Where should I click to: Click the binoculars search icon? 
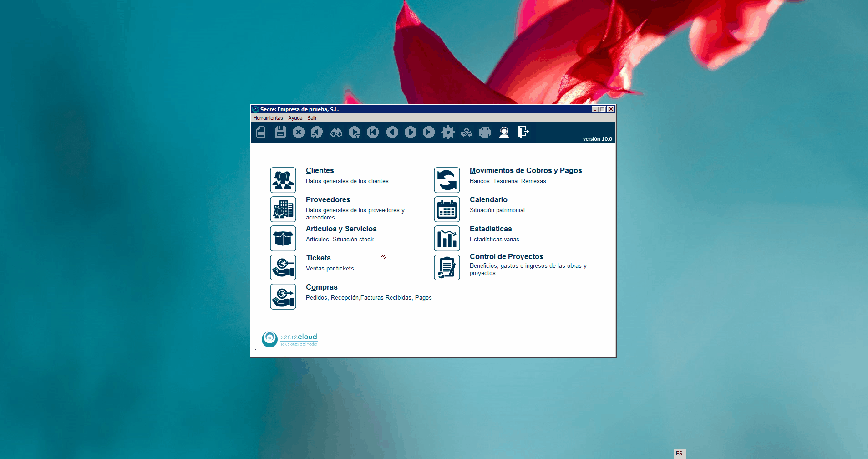tap(336, 132)
